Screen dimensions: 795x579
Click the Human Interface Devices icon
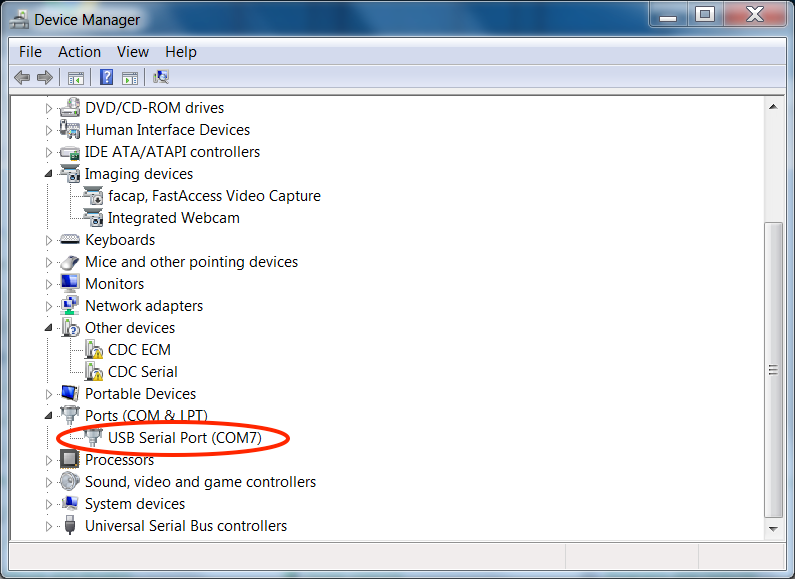70,129
